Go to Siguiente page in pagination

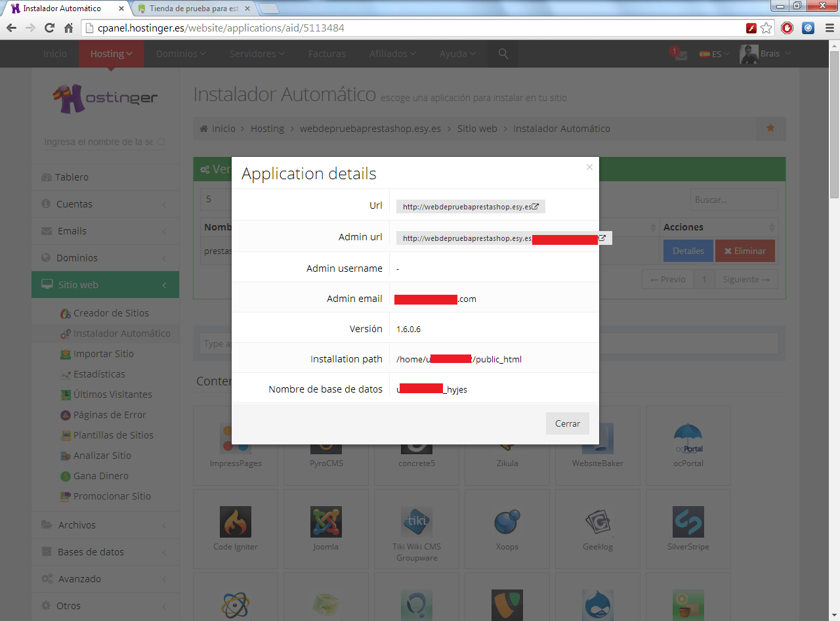coord(746,279)
